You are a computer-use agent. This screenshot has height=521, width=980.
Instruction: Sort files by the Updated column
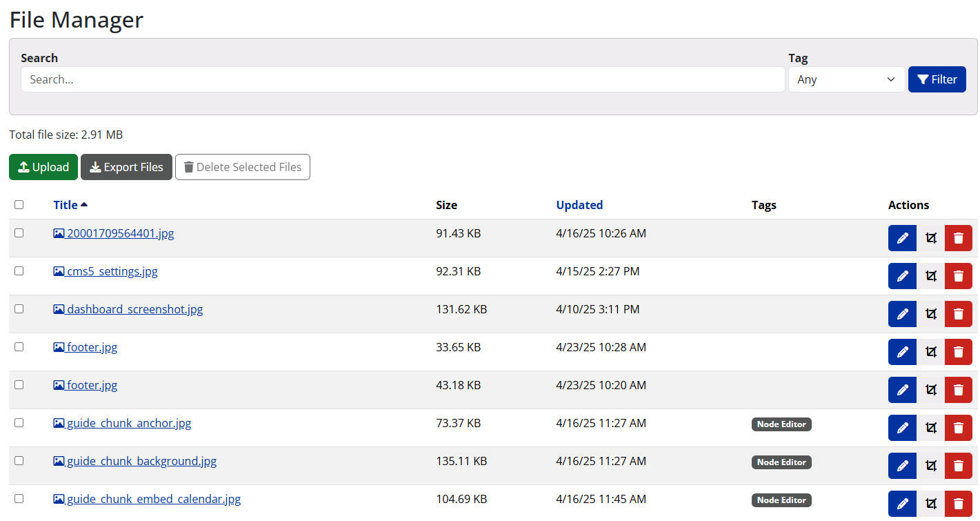[579, 204]
